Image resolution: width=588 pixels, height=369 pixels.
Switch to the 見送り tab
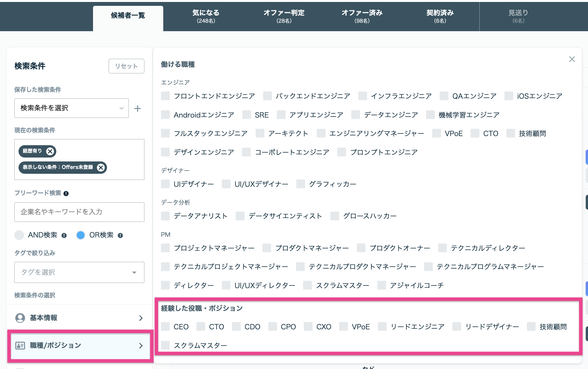[518, 16]
